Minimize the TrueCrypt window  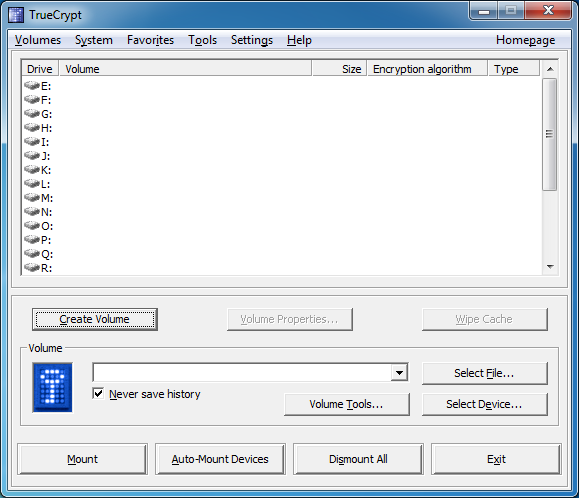coord(484,11)
